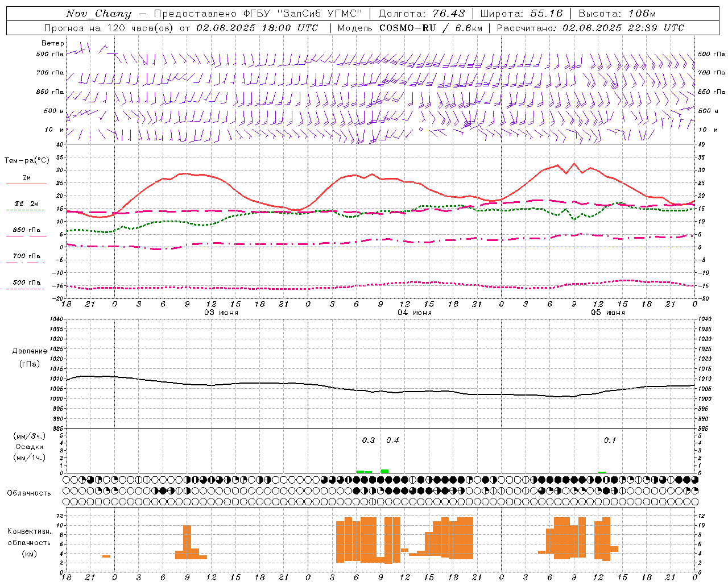Click the Ветер panel label
Viewport: 728px width, 582px height.
[53, 43]
